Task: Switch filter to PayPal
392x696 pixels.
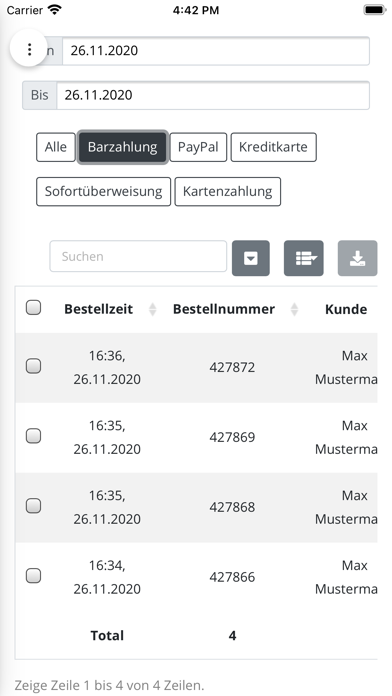Action: pyautogui.click(x=198, y=147)
